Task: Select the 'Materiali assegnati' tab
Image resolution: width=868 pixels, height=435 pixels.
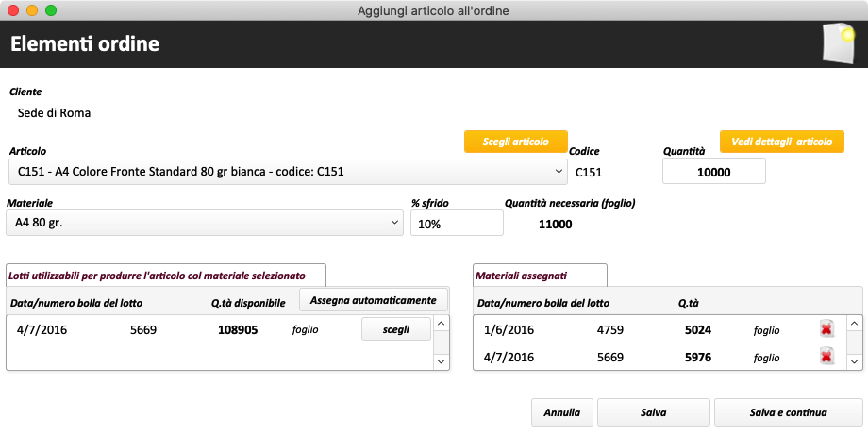Action: (x=539, y=276)
